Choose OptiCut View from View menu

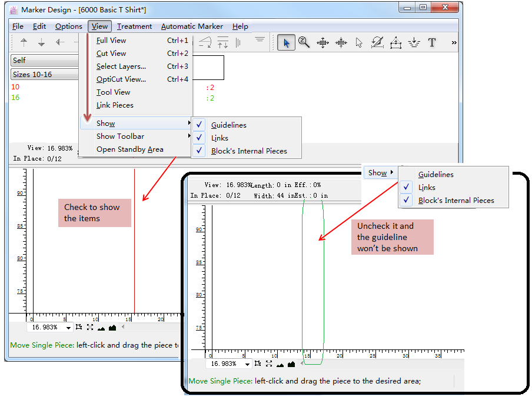point(121,79)
